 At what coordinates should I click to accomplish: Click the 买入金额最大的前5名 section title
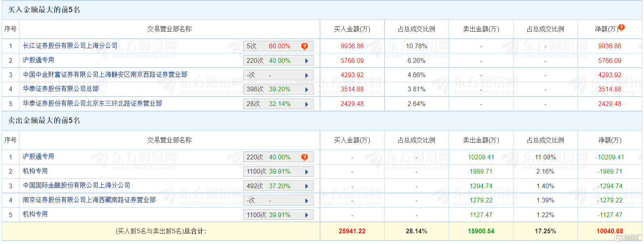[x=44, y=10]
